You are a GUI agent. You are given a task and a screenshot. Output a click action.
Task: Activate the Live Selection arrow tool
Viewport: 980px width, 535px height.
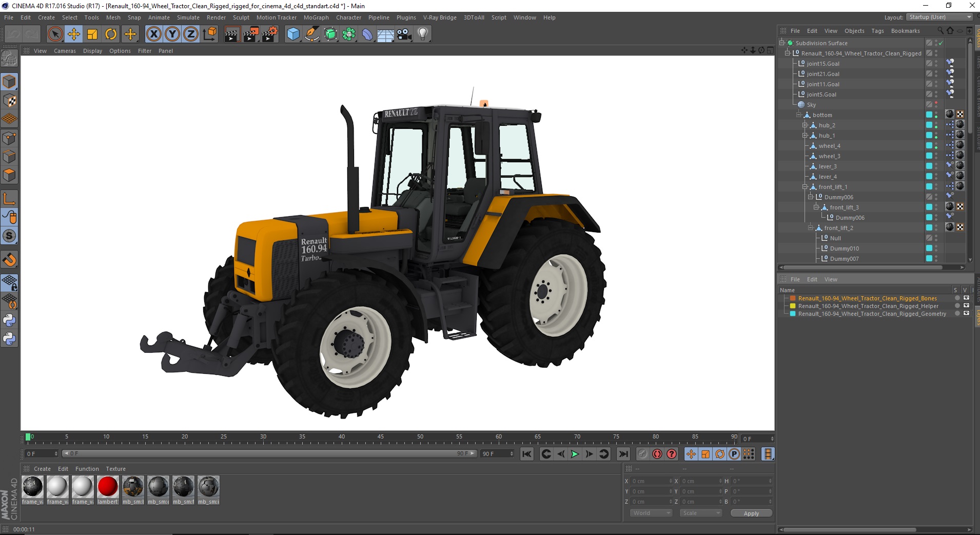coord(55,34)
